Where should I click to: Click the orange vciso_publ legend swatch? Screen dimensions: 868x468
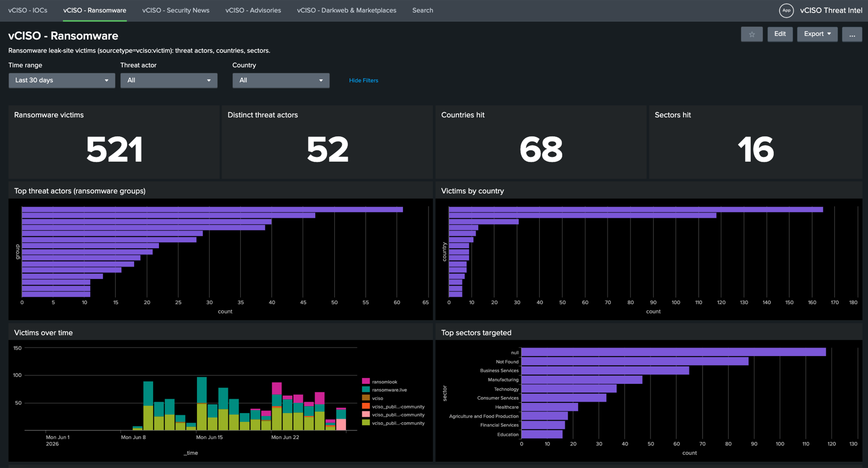pyautogui.click(x=366, y=406)
